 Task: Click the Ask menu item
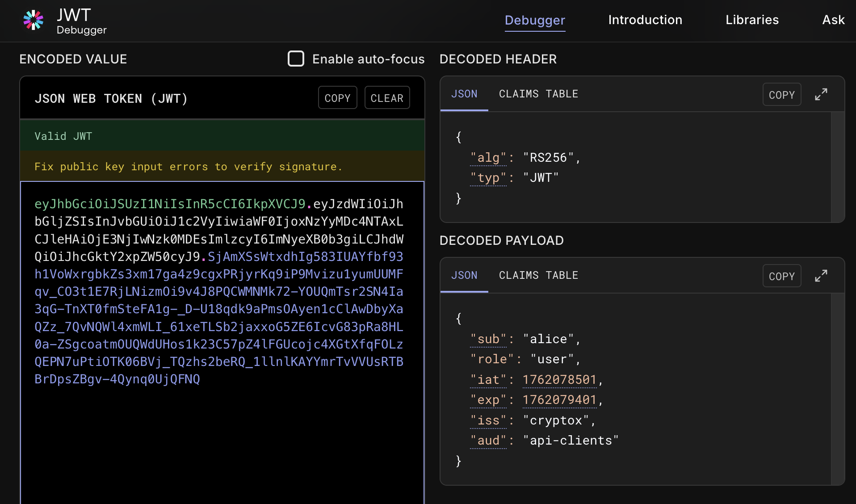coord(833,20)
